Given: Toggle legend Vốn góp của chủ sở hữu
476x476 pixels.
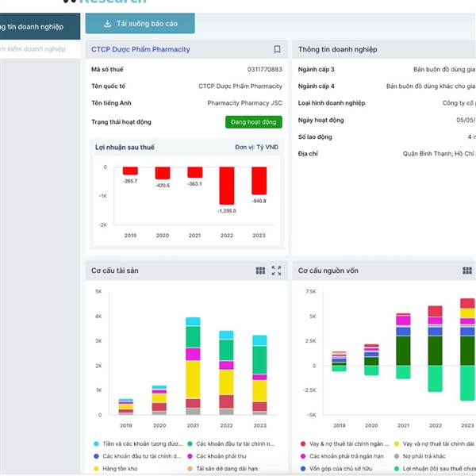Looking at the screenshot, I should [x=336, y=469].
